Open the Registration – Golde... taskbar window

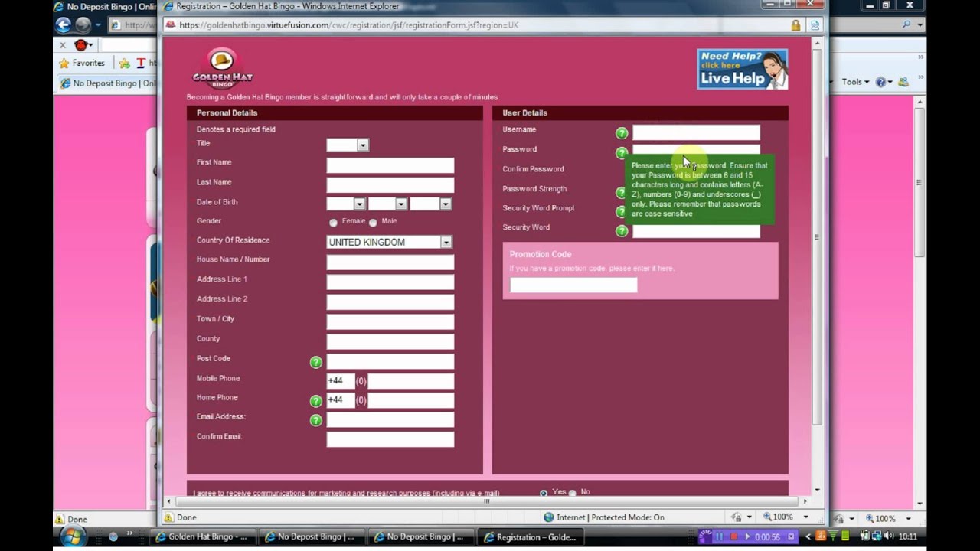pos(529,537)
